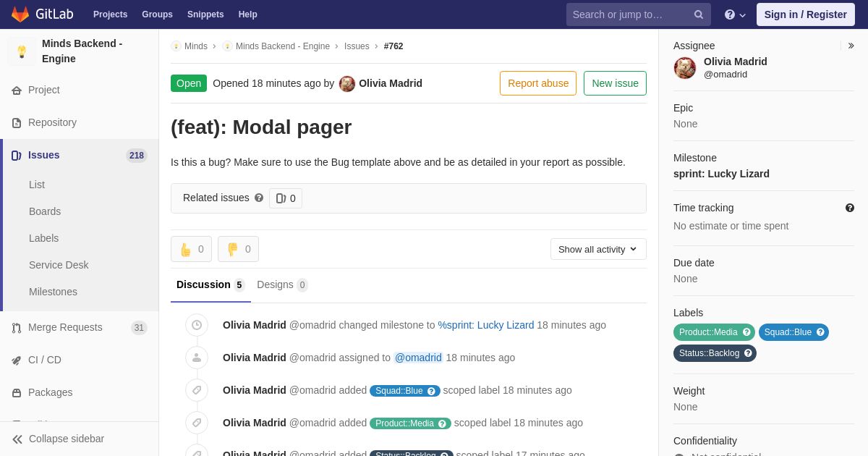
Task: Click the clock icon of milestone activity entry
Action: coord(197,325)
